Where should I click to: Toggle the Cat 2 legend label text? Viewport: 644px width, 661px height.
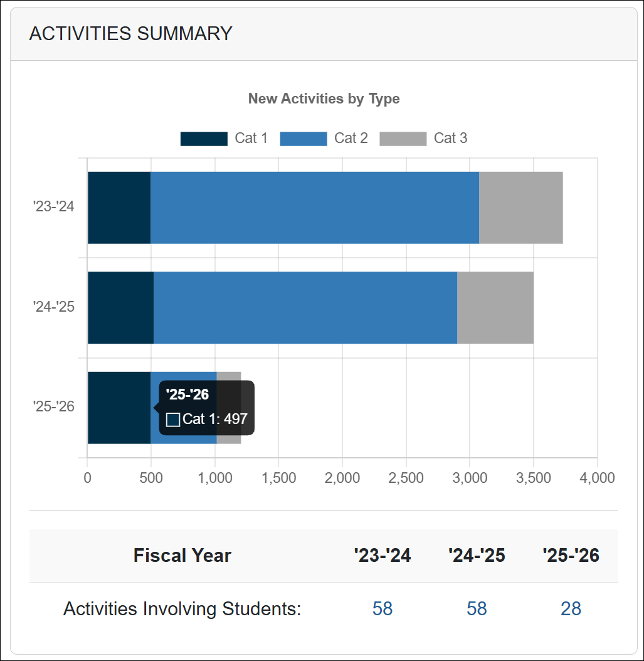(x=351, y=139)
